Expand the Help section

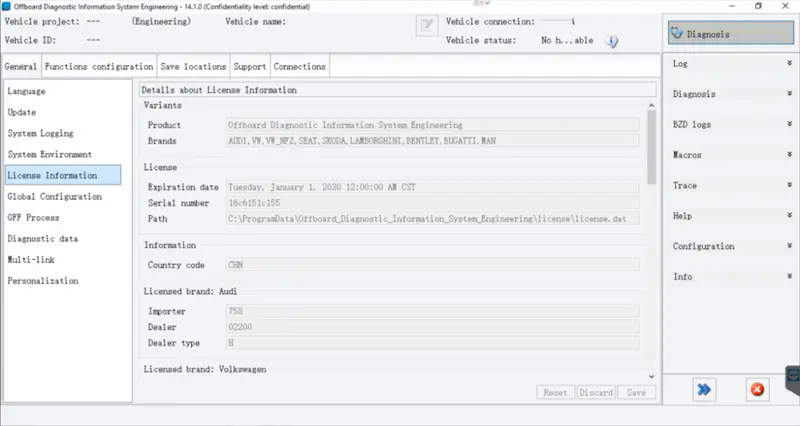[x=731, y=216]
